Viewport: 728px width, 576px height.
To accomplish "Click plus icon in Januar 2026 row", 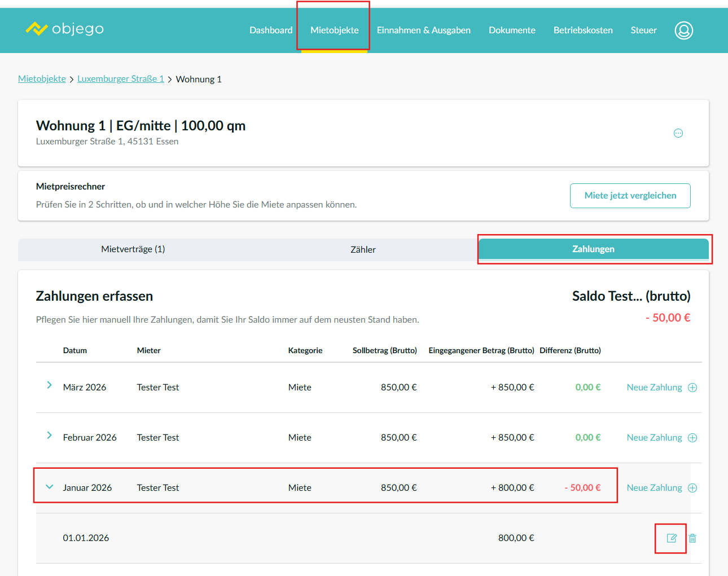I will tap(692, 488).
